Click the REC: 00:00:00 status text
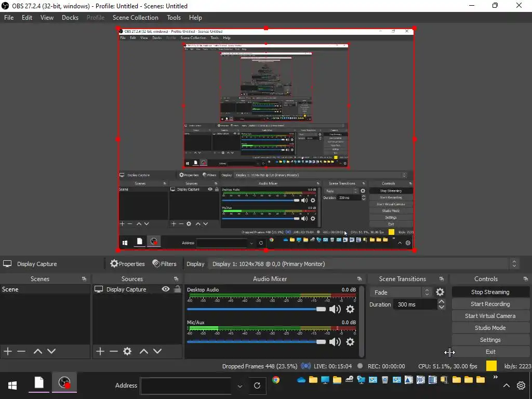The width and height of the screenshot is (532, 399). click(x=386, y=366)
